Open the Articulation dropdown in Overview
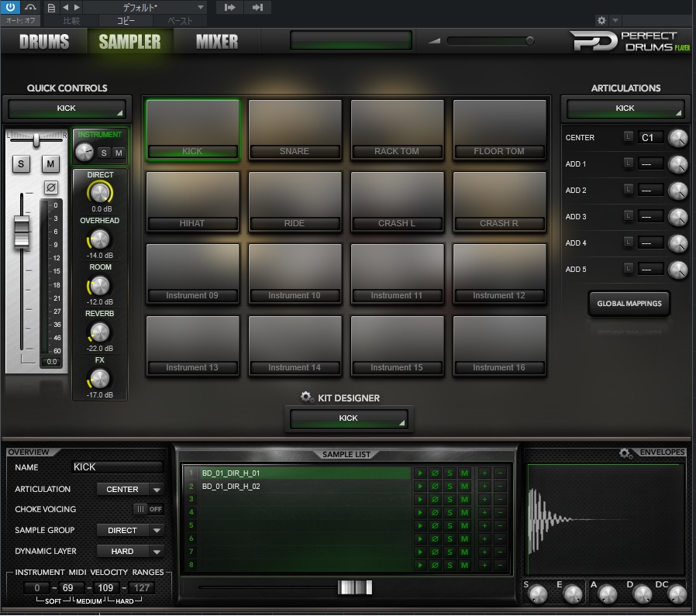696x616 pixels. (130, 489)
